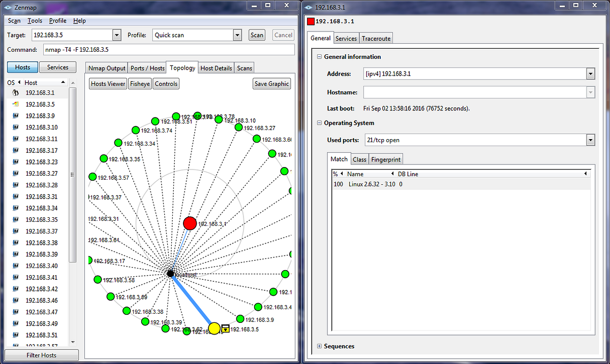The width and height of the screenshot is (610, 364).
Task: Click the OS icon beside 192.168.3.9
Action: coord(15,116)
